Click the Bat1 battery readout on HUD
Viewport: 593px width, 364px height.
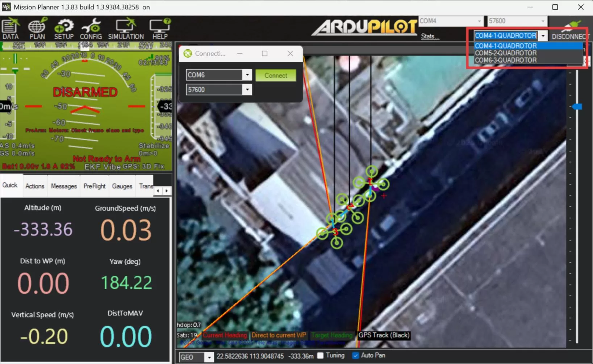pos(38,167)
